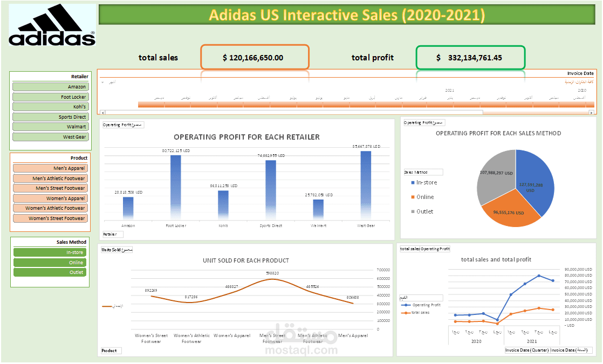Select the 2020 year label on timeline
This screenshot has width=603, height=364.
(582, 91)
